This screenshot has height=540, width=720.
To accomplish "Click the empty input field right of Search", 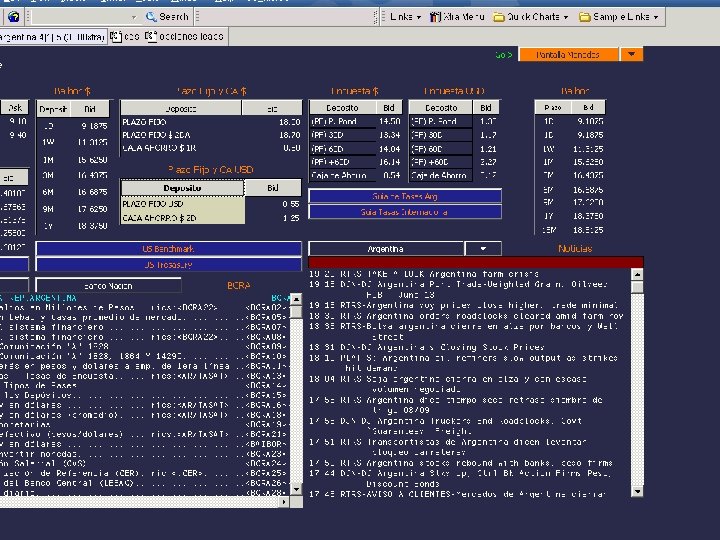I will (287, 17).
